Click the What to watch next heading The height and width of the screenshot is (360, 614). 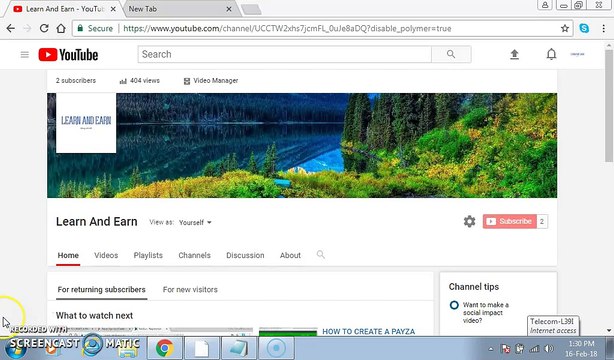coord(94,315)
